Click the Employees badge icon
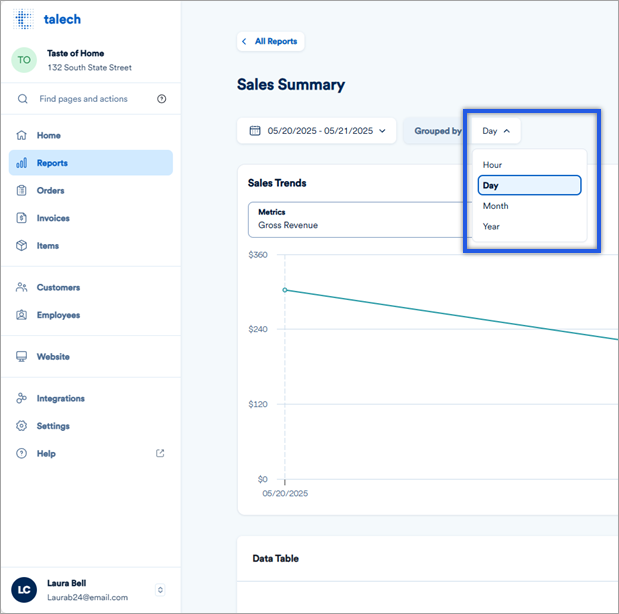619x614 pixels. coord(21,315)
